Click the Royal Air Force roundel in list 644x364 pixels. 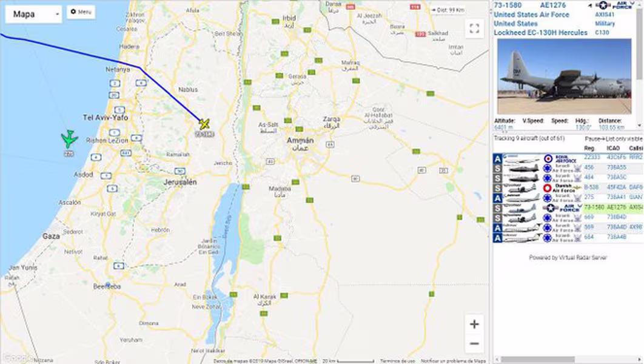tap(548, 158)
